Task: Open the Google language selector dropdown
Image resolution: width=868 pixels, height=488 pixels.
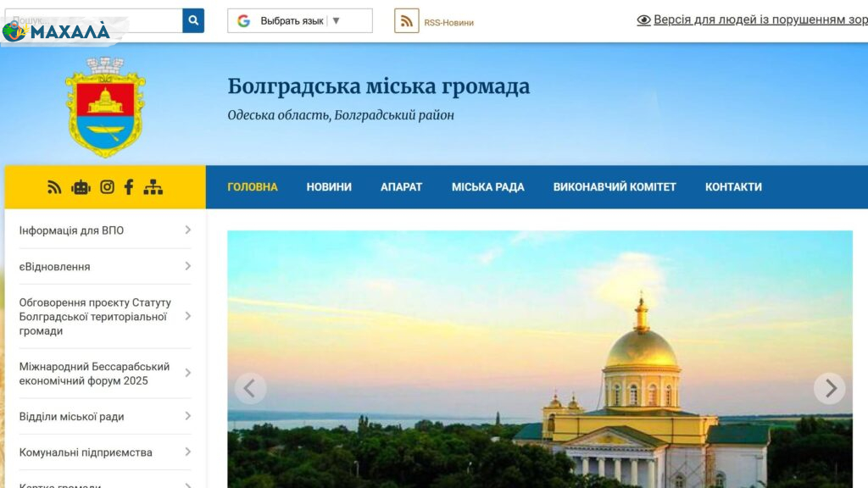Action: coord(299,21)
